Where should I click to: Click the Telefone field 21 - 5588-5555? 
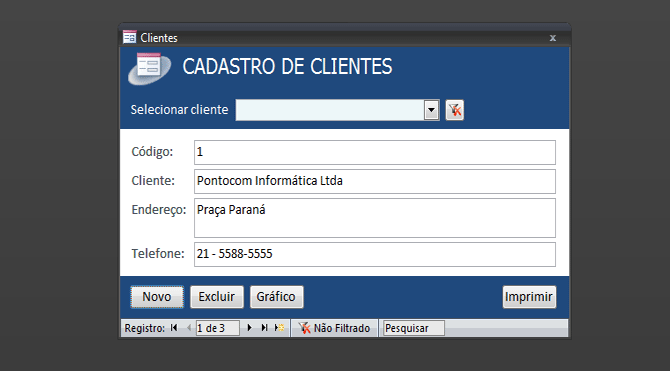(x=375, y=254)
